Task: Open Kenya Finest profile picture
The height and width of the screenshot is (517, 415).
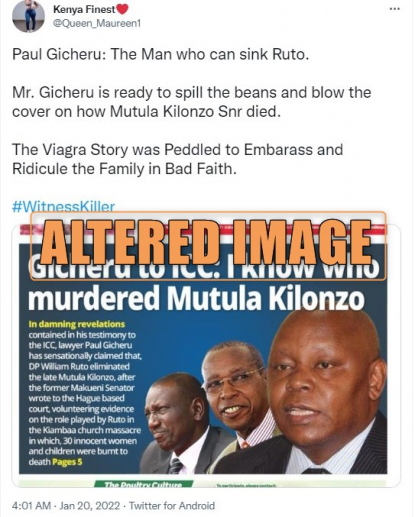Action: pos(28,16)
